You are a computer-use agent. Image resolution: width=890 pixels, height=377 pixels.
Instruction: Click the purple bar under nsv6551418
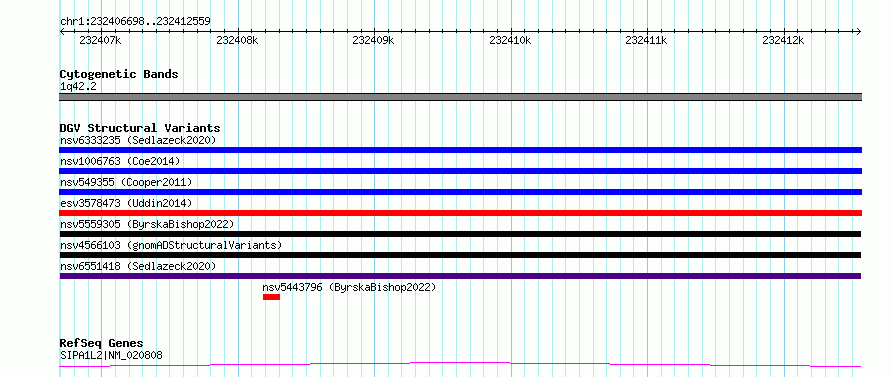(460, 276)
